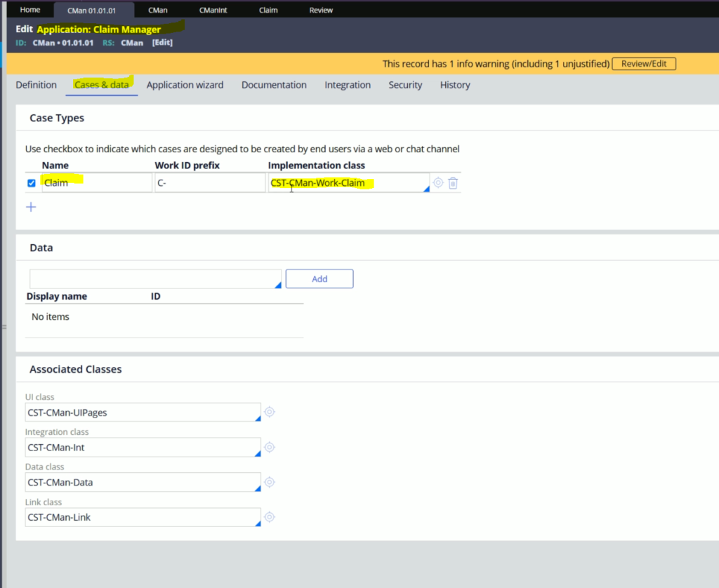The height and width of the screenshot is (588, 719).
Task: Click the Review/Edit warning button
Action: point(644,64)
